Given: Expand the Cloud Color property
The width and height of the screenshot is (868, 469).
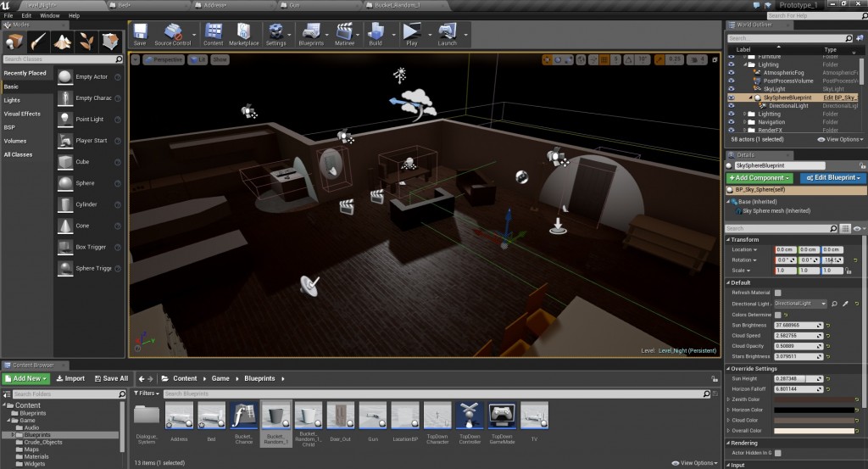Looking at the screenshot, I should click(728, 421).
